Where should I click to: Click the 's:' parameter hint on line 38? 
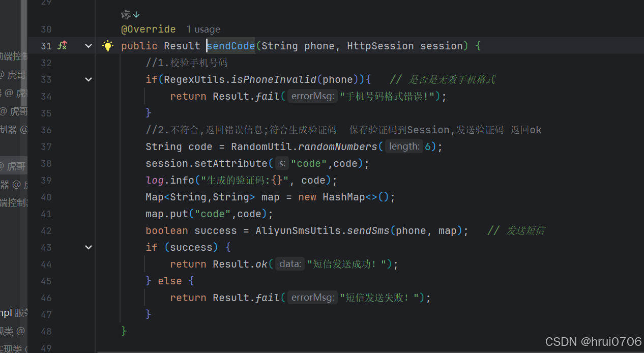click(282, 163)
